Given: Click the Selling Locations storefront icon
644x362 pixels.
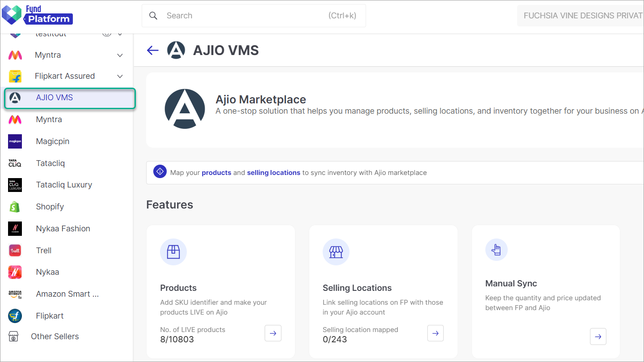Looking at the screenshot, I should click(x=336, y=251).
